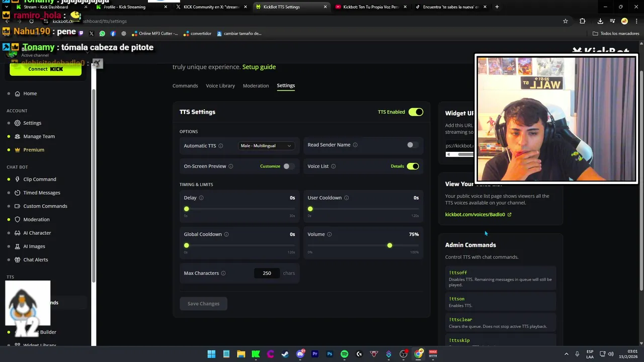Click info icon next to Automatic TTS
Image resolution: width=644 pixels, height=362 pixels.
(220, 146)
